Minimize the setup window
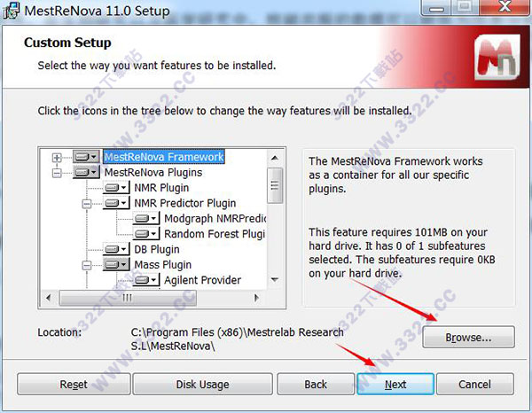 (436, 7)
